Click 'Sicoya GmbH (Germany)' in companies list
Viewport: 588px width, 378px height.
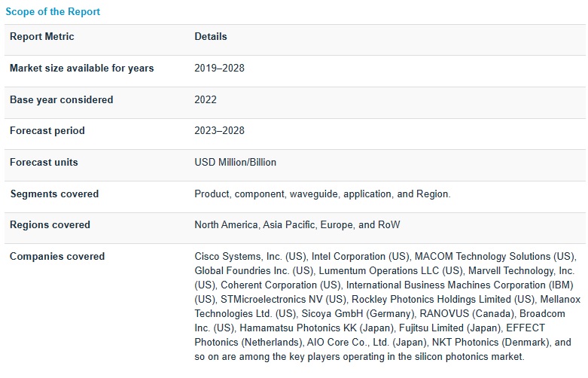pyautogui.click(x=330, y=314)
